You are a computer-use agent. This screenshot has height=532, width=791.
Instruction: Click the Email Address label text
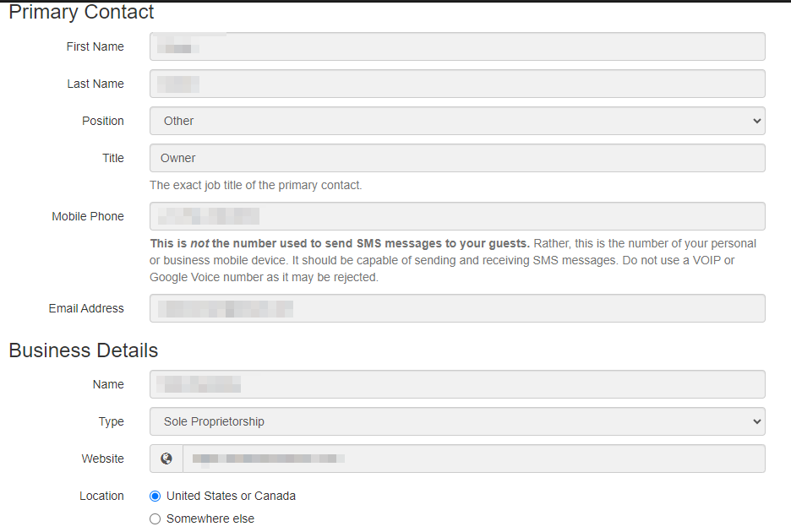(x=86, y=308)
